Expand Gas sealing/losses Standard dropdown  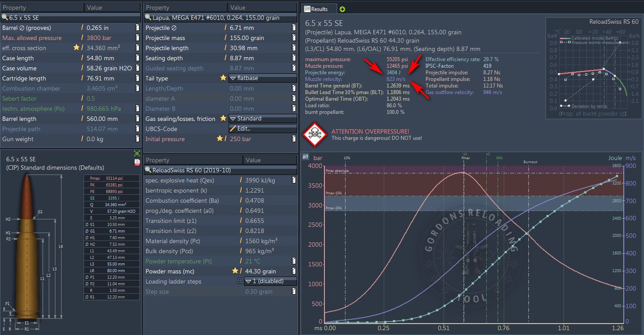point(263,119)
